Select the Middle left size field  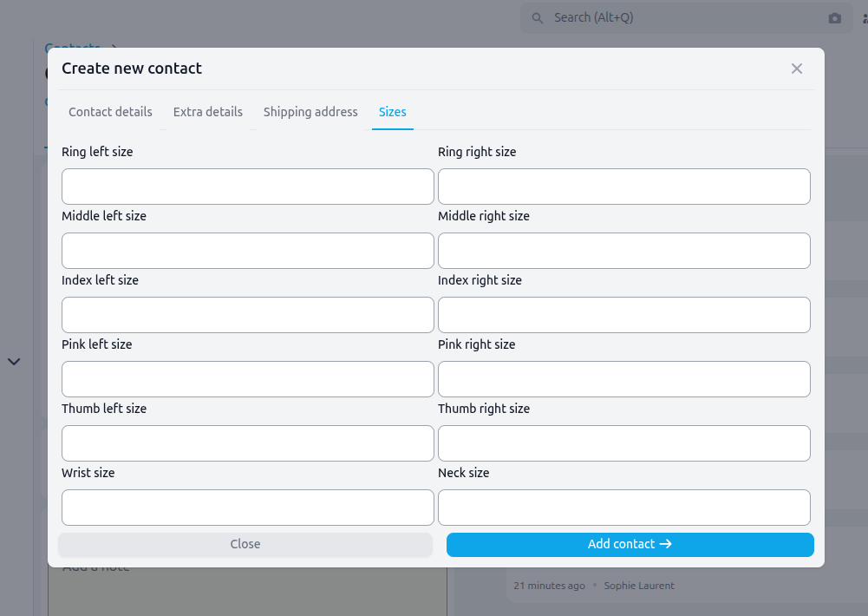(x=247, y=251)
